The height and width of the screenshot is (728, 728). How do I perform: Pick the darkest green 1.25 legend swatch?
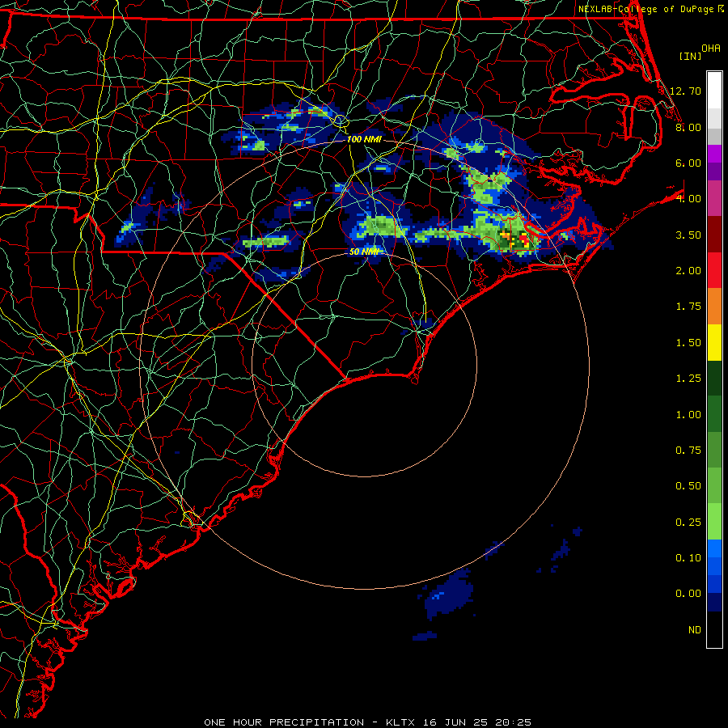click(x=714, y=379)
